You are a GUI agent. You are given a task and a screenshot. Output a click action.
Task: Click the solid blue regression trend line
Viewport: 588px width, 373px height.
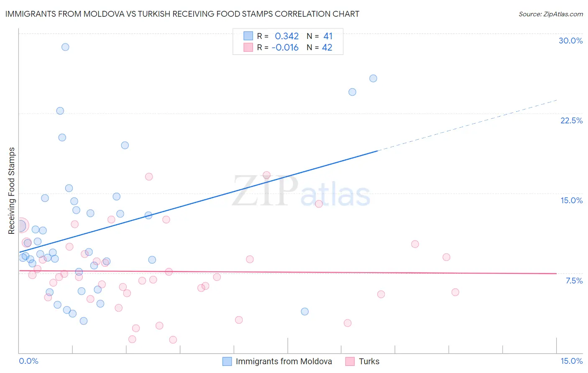(x=198, y=202)
